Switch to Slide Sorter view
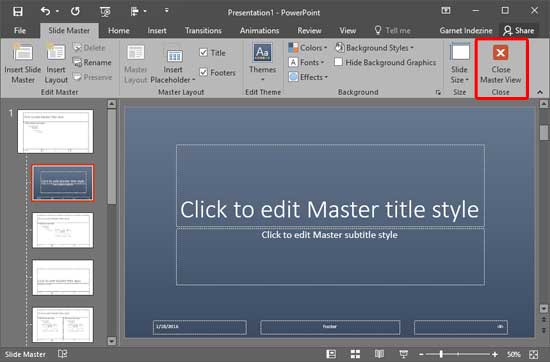 355,354
